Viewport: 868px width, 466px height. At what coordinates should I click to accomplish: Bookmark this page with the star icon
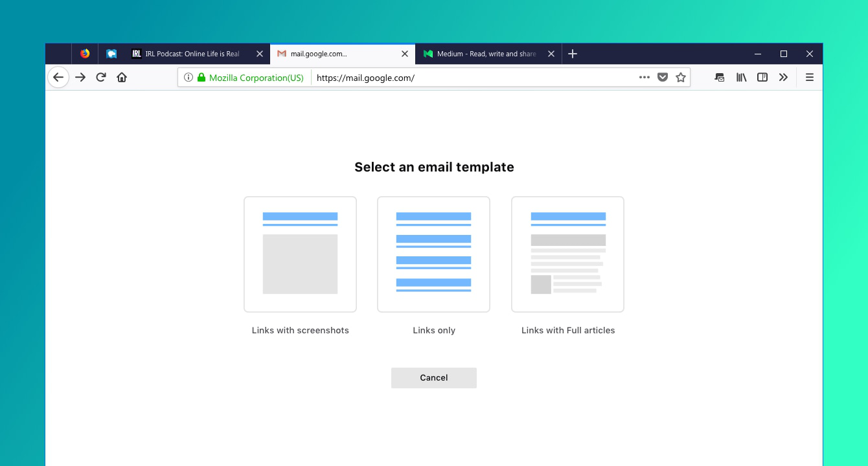[x=681, y=77]
